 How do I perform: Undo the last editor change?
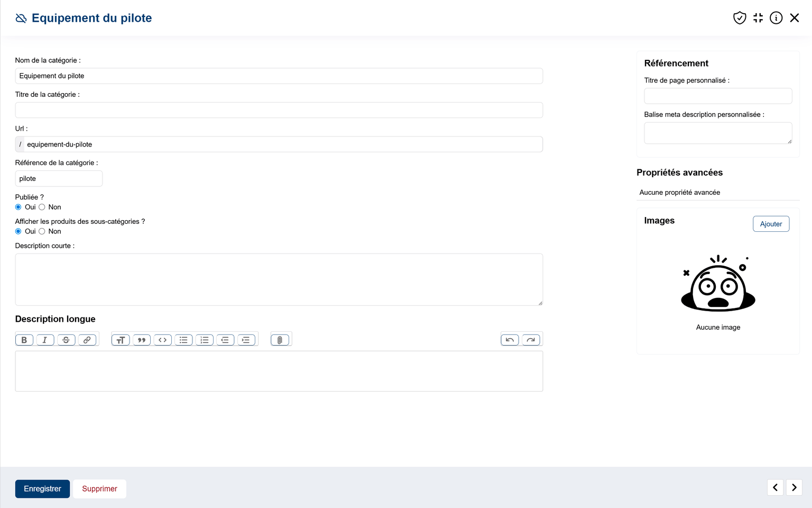click(510, 340)
